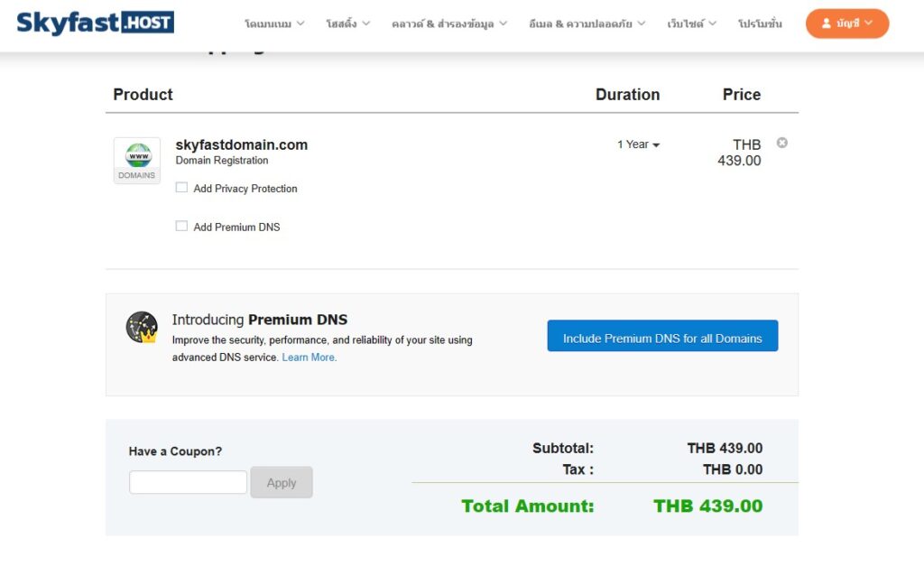This screenshot has width=924, height=576.
Task: Open คลาวด์ & สำรองข้อมูล menu
Action: [x=449, y=23]
